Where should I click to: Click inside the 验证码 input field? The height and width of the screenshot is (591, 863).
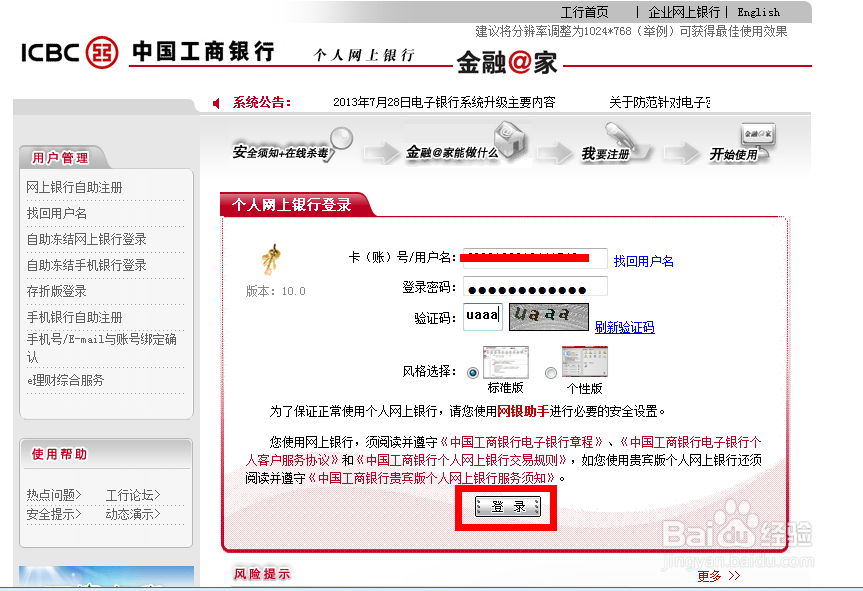tap(482, 315)
